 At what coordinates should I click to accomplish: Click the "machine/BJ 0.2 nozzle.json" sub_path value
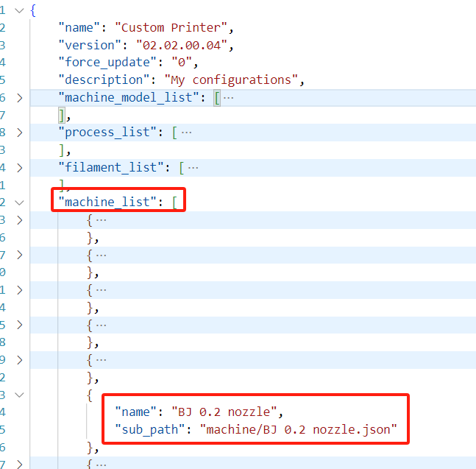coord(298,429)
